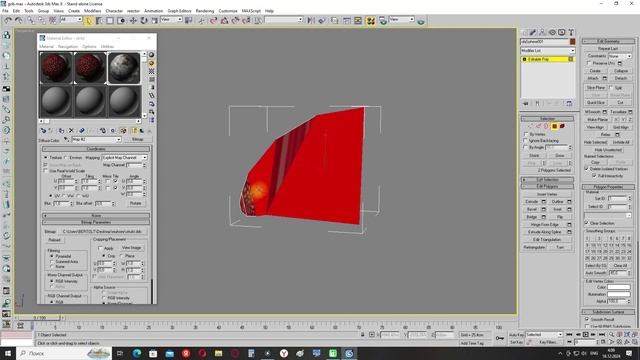This screenshot has height=360, width=640.
Task: Click the object color swatch beside name
Action: [x=572, y=42]
